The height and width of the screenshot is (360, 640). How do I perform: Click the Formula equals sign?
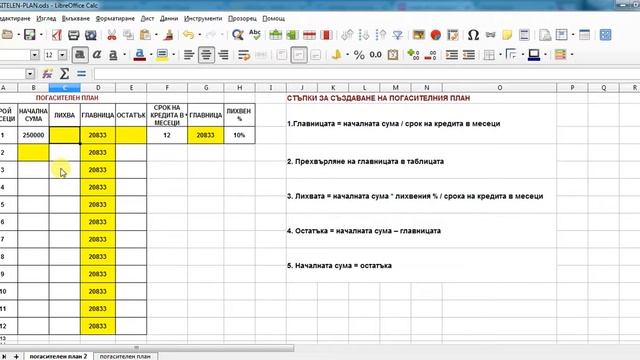click(x=81, y=74)
